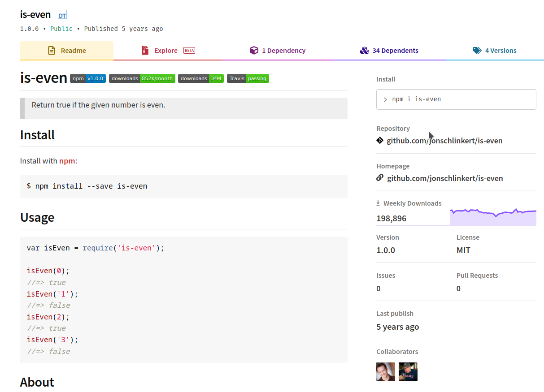Click the Install heading in readme
Image resolution: width=544 pixels, height=392 pixels.
coord(37,135)
